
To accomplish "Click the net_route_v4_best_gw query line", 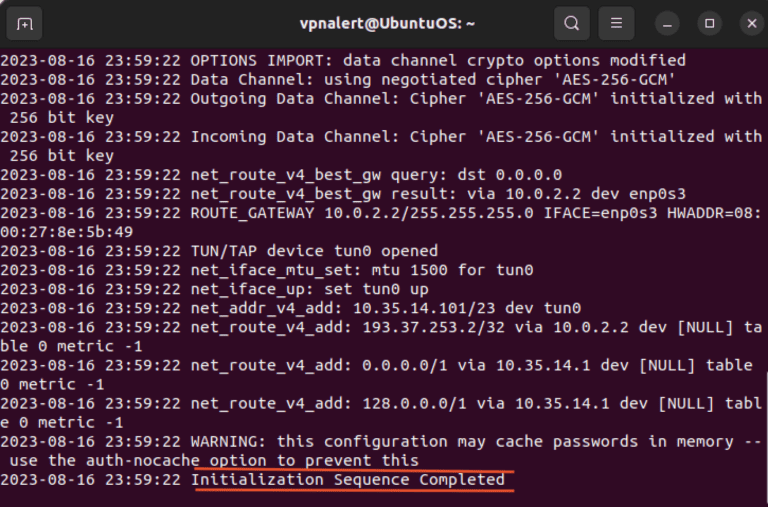I will tap(376, 175).
